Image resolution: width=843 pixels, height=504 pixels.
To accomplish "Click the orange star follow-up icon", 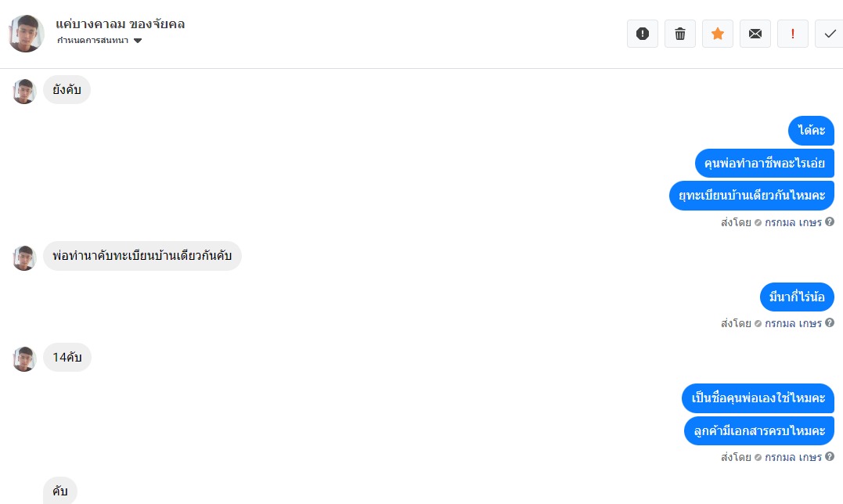I will pos(718,34).
